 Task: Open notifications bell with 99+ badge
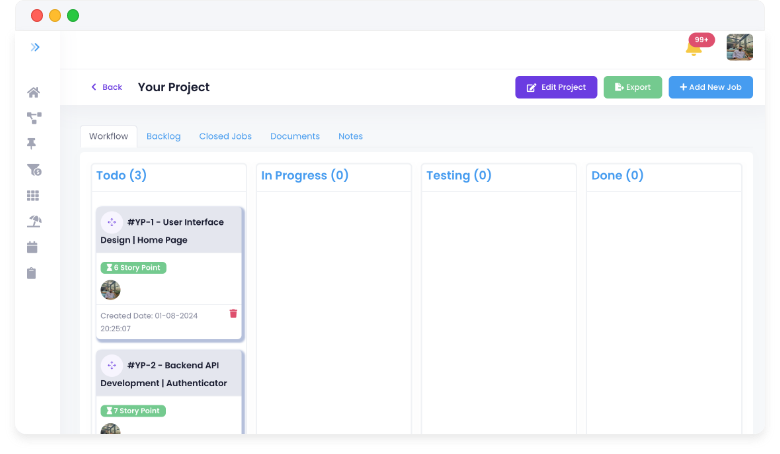click(x=693, y=48)
